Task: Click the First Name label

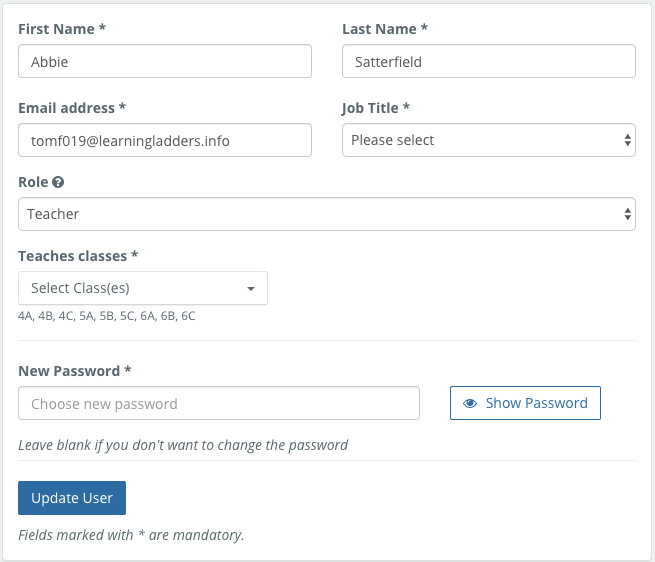Action: (60, 29)
